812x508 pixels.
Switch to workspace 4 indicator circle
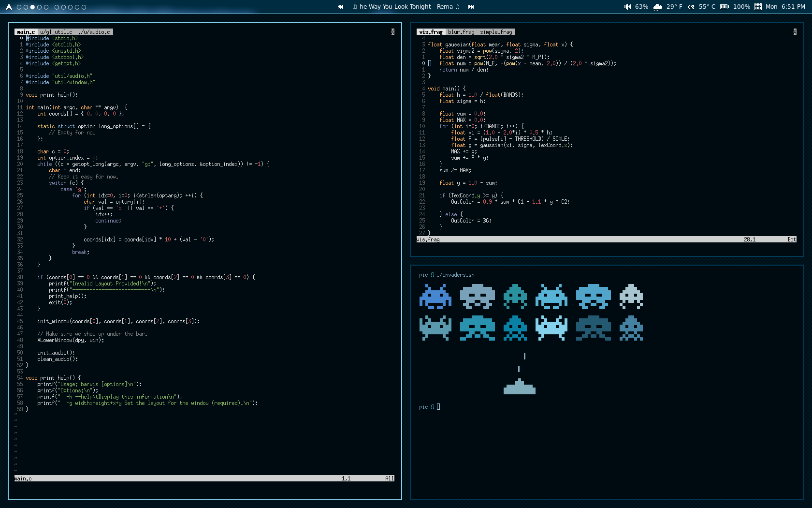39,7
